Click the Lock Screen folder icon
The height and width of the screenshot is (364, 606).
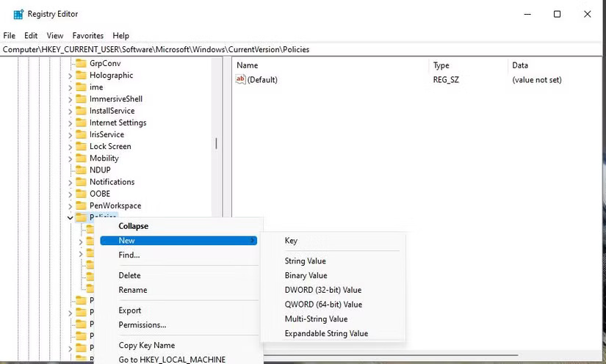81,146
